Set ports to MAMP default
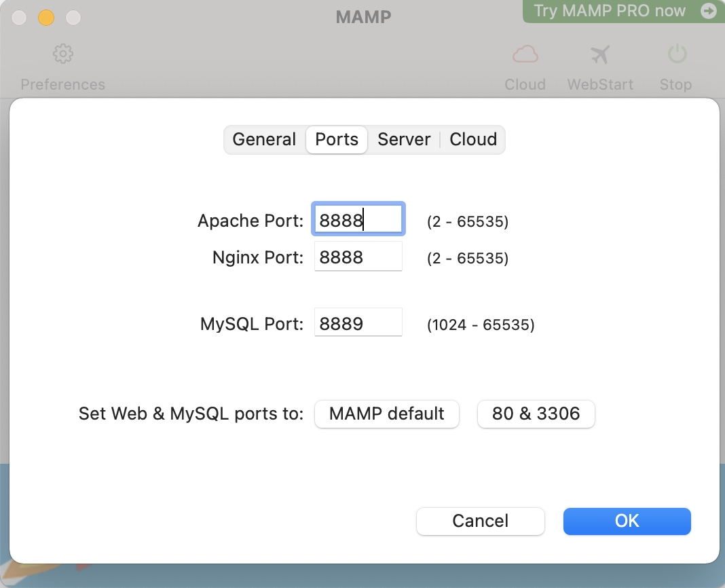 pos(386,414)
